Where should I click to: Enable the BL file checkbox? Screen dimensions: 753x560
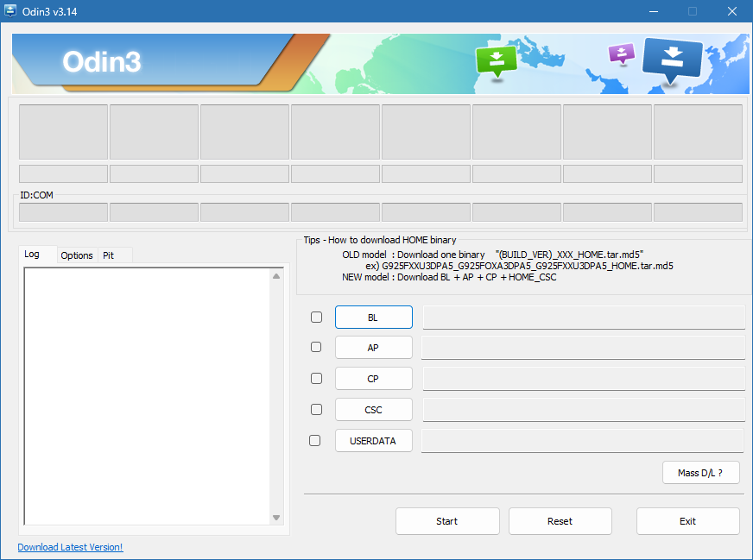pyautogui.click(x=316, y=318)
